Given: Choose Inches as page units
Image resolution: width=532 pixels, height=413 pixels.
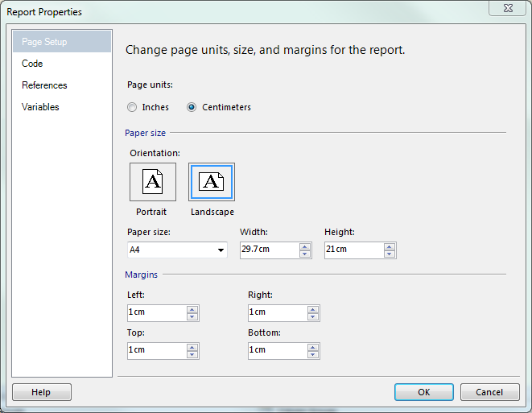Looking at the screenshot, I should point(132,107).
